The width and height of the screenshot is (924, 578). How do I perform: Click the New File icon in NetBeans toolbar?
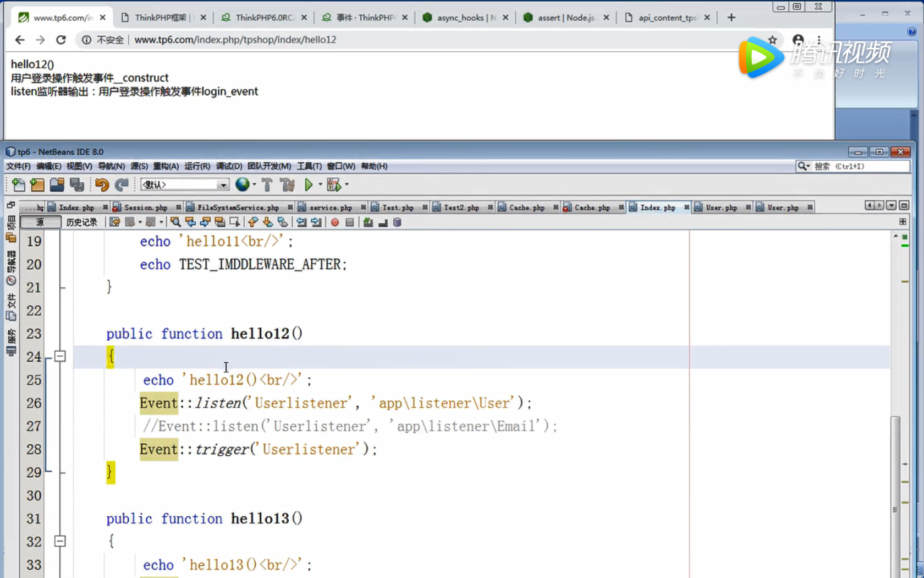click(18, 185)
